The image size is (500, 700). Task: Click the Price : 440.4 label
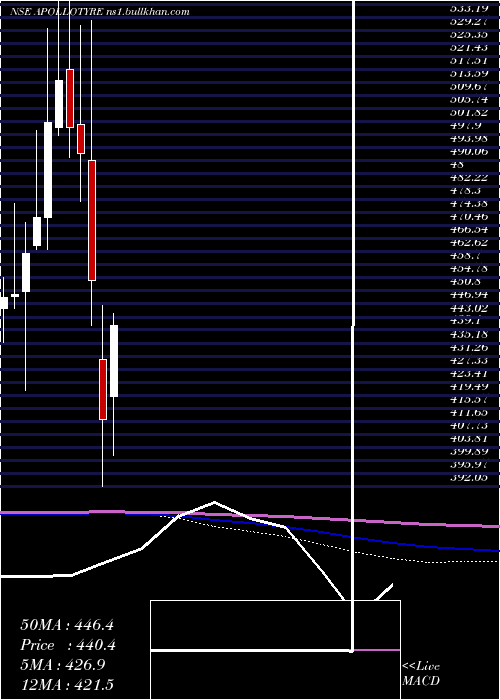(68, 645)
